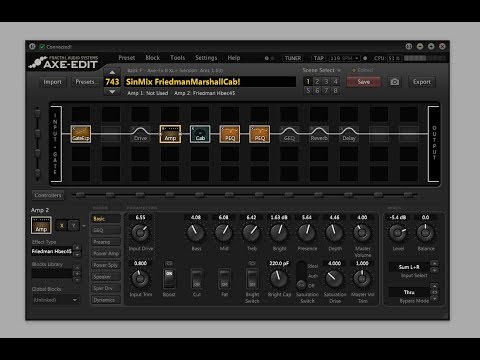Click the Level knob
Image resolution: width=480 pixels, height=360 pixels.
pyautogui.click(x=398, y=233)
